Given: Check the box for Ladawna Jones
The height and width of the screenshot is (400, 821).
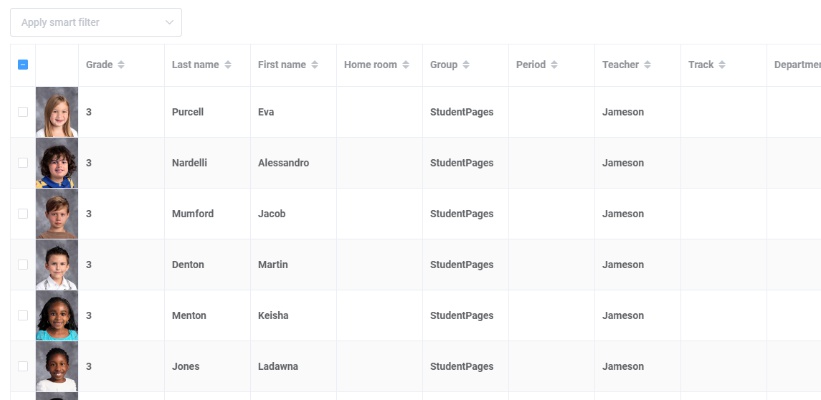Looking at the screenshot, I should [x=23, y=367].
